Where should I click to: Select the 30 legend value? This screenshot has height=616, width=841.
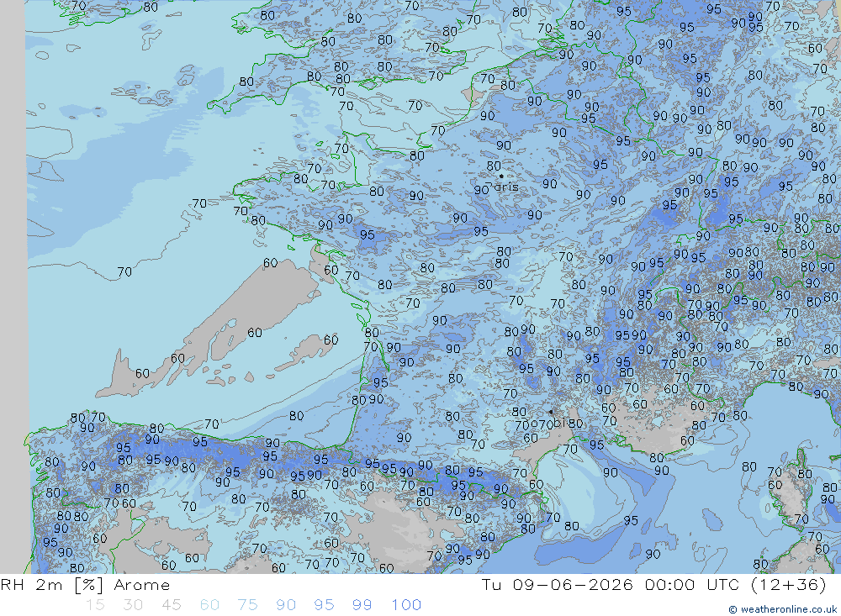tap(133, 605)
